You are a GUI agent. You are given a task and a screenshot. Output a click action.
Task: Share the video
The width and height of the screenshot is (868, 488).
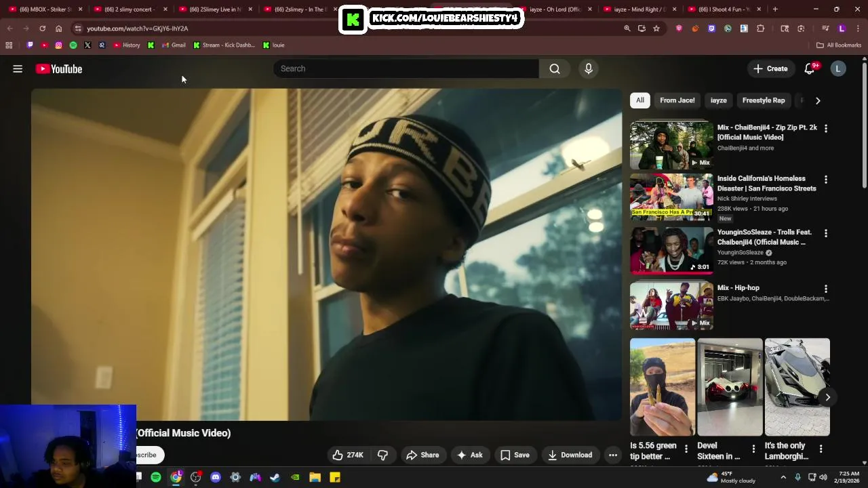coord(422,455)
